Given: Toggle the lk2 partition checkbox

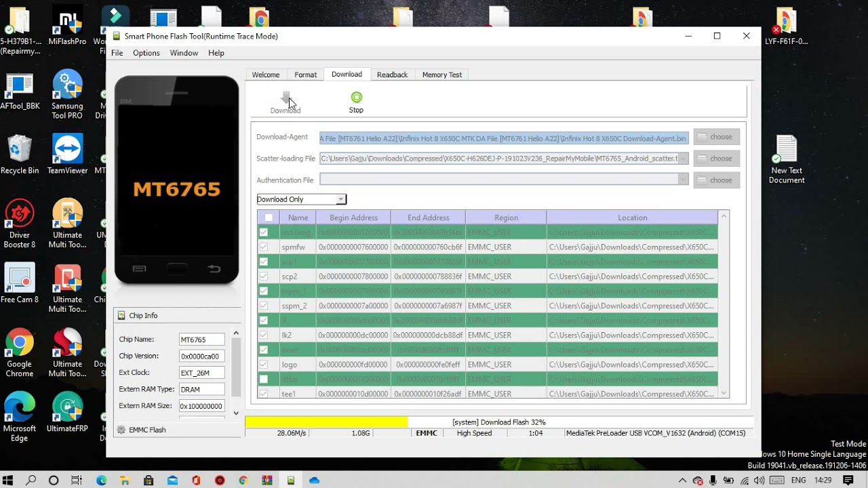Looking at the screenshot, I should pyautogui.click(x=264, y=335).
